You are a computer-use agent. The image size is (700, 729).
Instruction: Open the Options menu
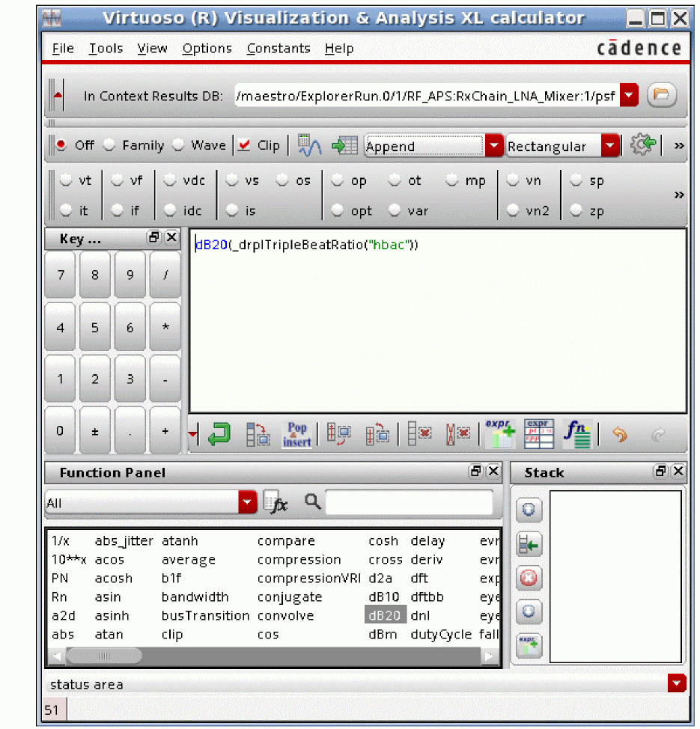207,49
